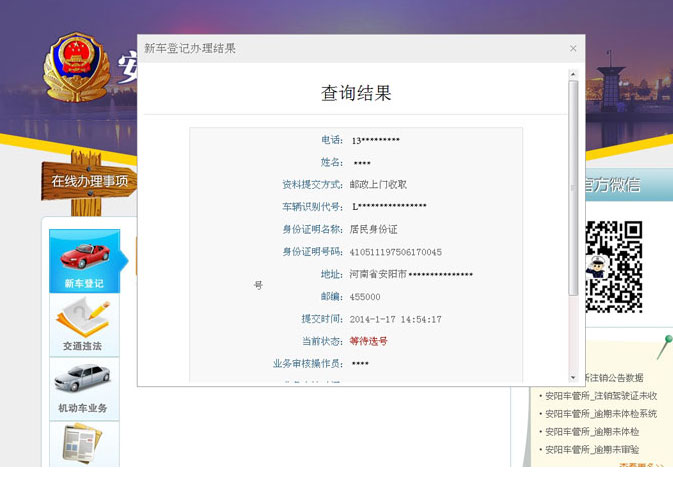Click the ID number 410511197506170045
Viewport: 673px width, 496px height.
pyautogui.click(x=396, y=252)
